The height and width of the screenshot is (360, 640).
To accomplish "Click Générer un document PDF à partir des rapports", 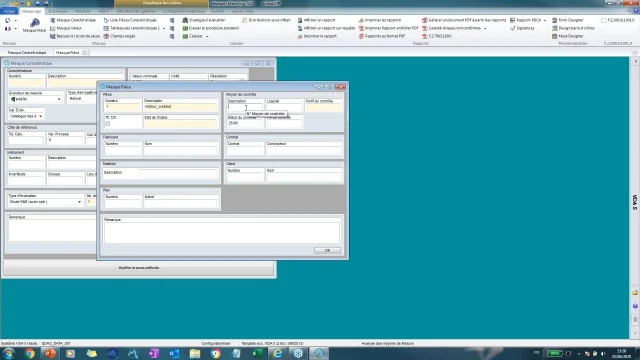I will coord(464,20).
